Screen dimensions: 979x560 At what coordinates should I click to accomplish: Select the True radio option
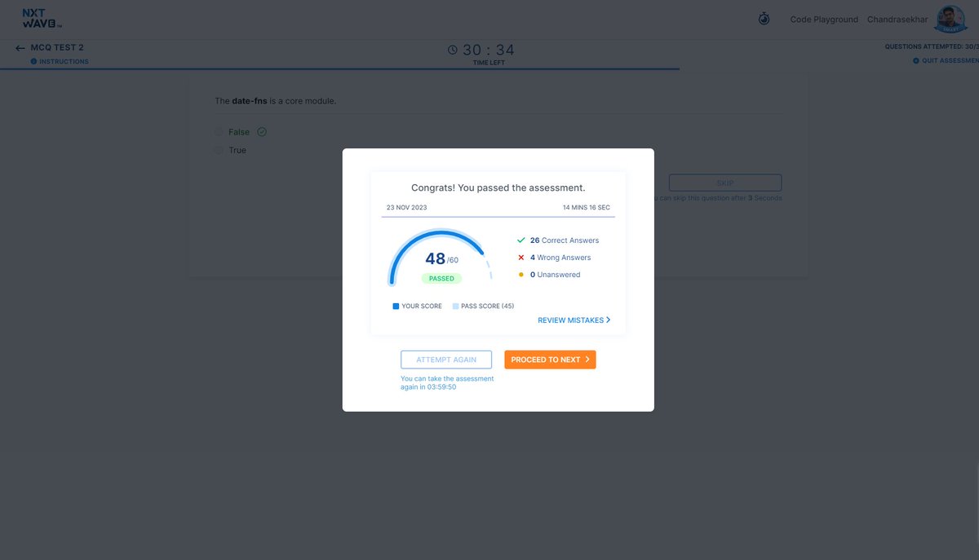click(x=219, y=150)
